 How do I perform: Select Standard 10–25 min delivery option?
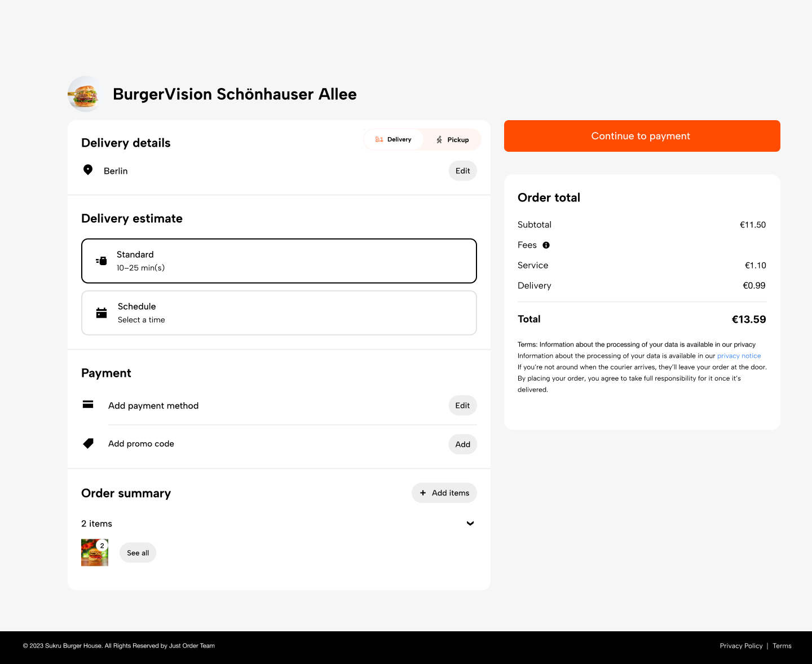point(279,261)
